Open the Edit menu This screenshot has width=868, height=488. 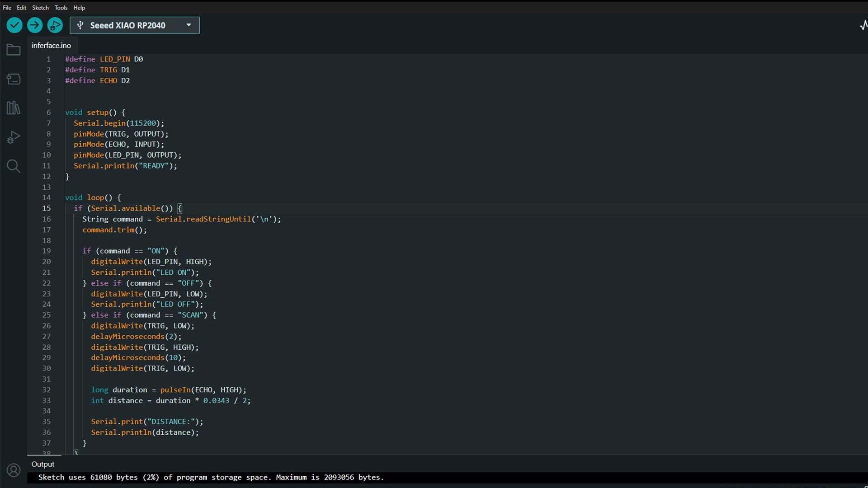[x=22, y=8]
